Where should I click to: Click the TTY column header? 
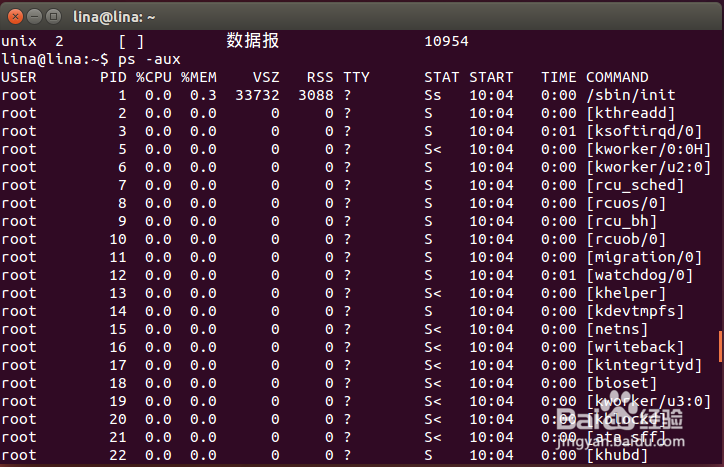click(356, 77)
